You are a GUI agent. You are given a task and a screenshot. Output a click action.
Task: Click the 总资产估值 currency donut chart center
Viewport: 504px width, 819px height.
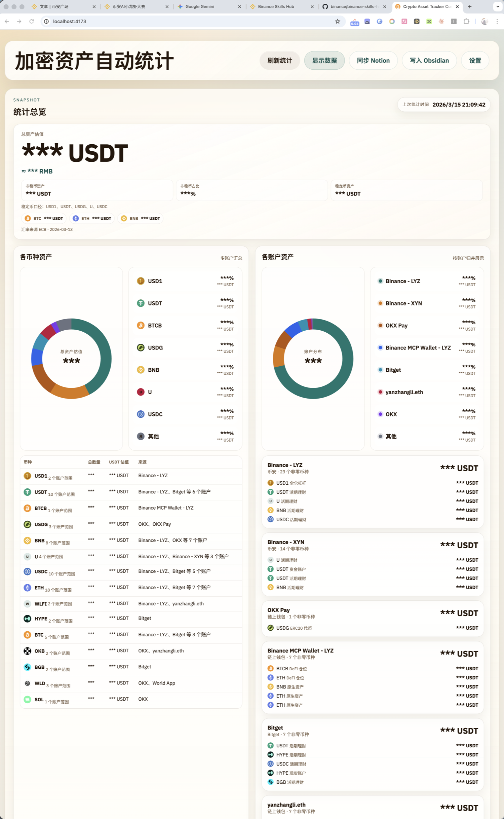pos(71,358)
